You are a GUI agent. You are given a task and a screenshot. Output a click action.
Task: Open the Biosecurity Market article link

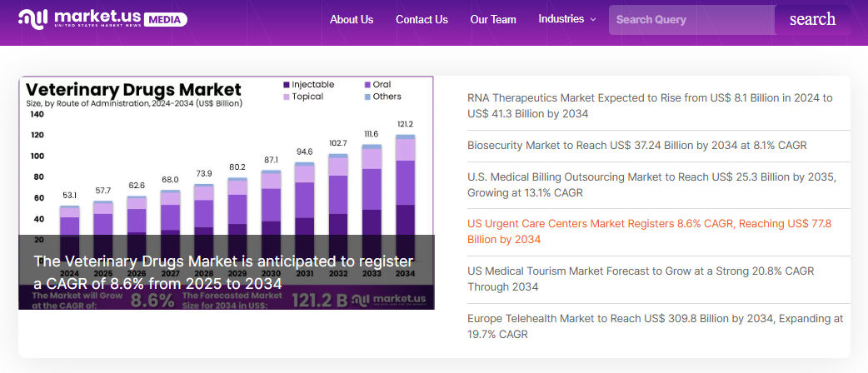637,146
